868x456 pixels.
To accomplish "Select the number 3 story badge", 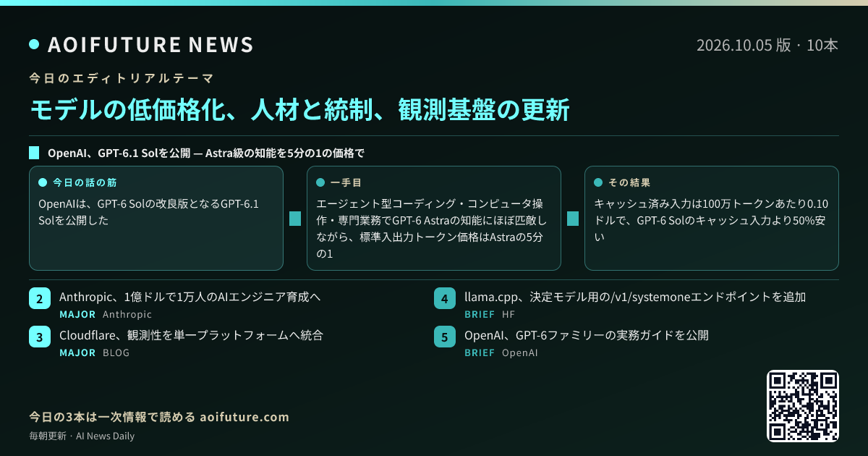I will coord(40,338).
